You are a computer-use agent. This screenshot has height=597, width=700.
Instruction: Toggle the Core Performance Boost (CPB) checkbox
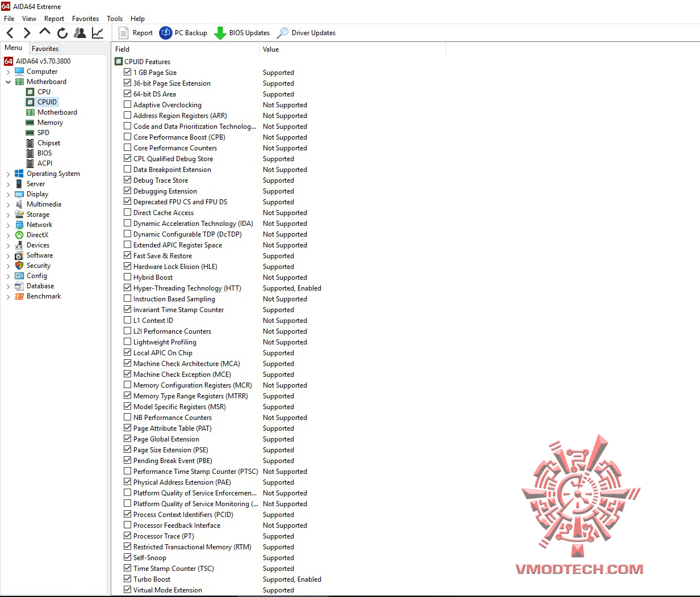(x=128, y=137)
